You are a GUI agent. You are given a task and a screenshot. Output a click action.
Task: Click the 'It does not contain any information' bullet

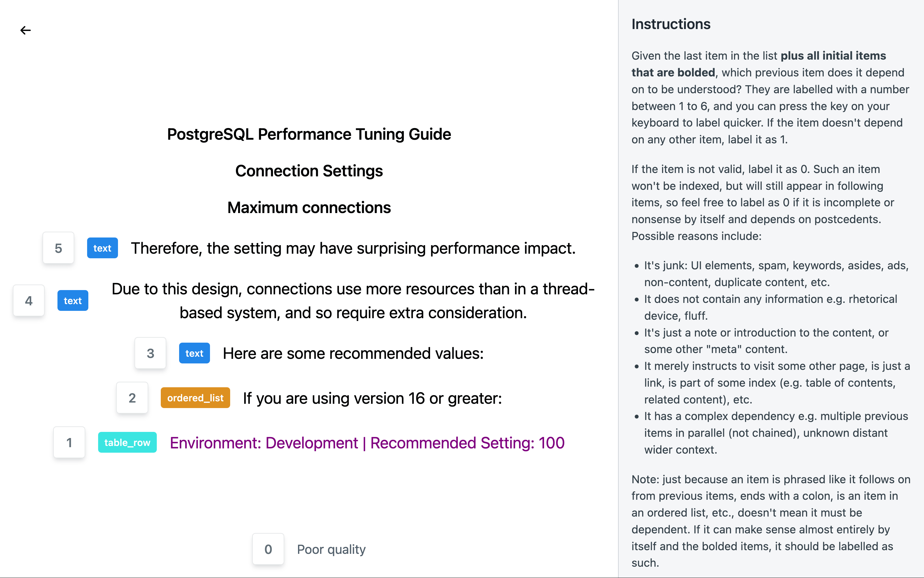tap(771, 307)
